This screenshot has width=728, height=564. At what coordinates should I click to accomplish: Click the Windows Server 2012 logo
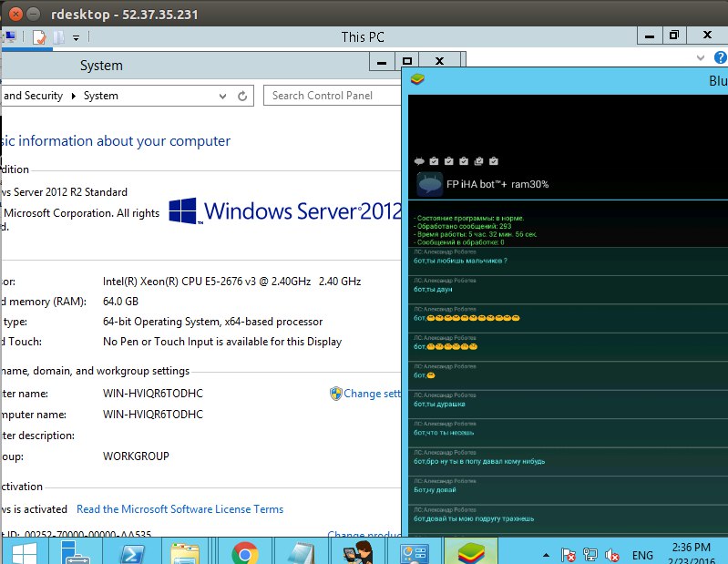point(284,211)
